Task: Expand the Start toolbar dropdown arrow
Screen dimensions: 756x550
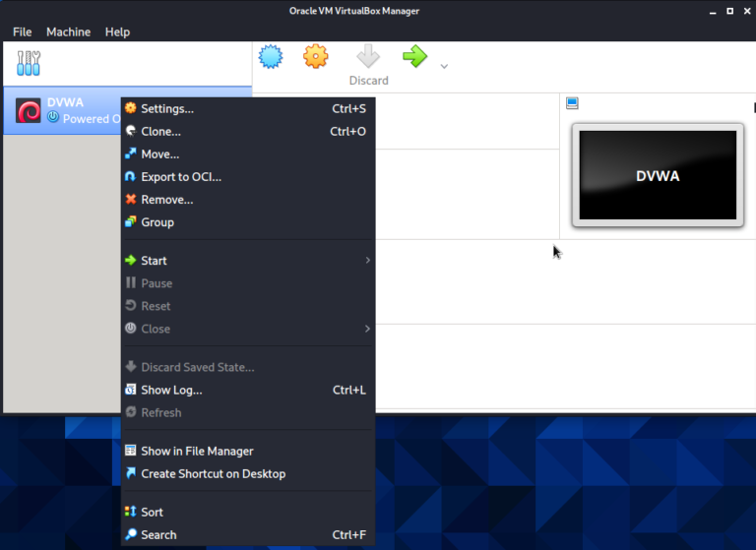Action: [x=444, y=67]
